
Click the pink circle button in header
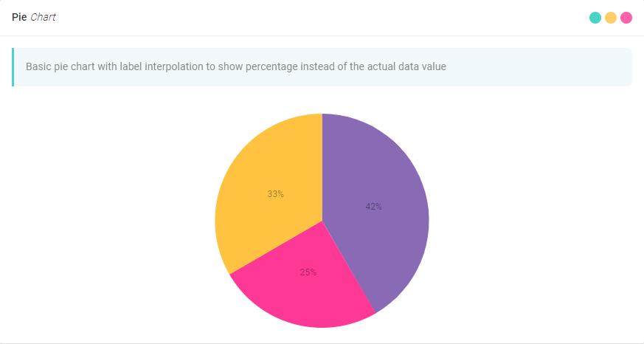(626, 18)
